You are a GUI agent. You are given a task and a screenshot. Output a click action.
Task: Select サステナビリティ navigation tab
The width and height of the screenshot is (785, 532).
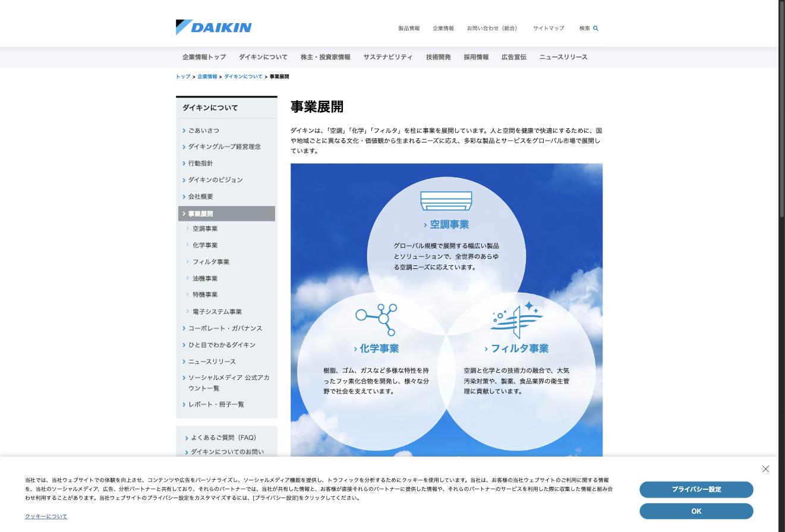(388, 57)
